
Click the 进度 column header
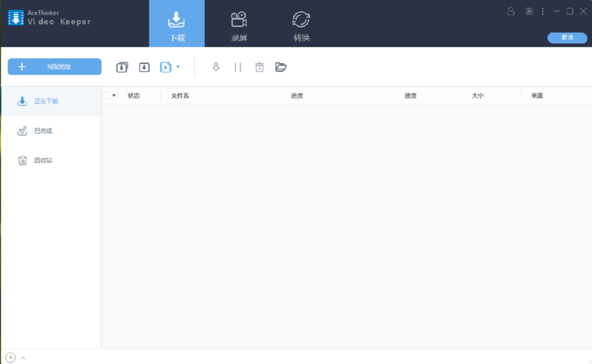(x=297, y=96)
